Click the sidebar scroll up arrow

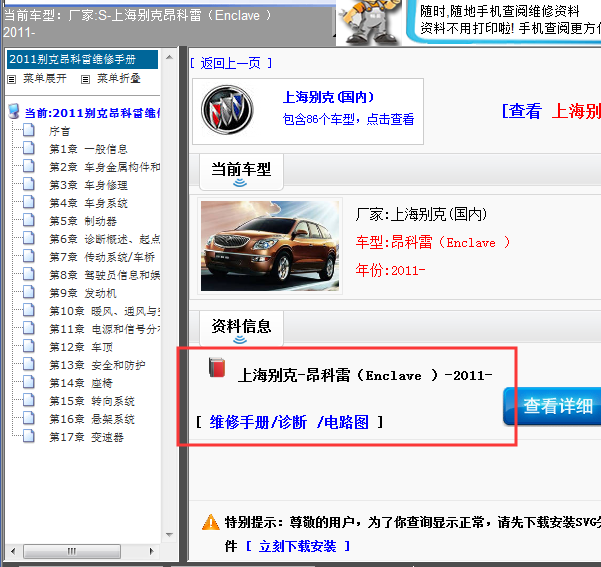tap(169, 57)
